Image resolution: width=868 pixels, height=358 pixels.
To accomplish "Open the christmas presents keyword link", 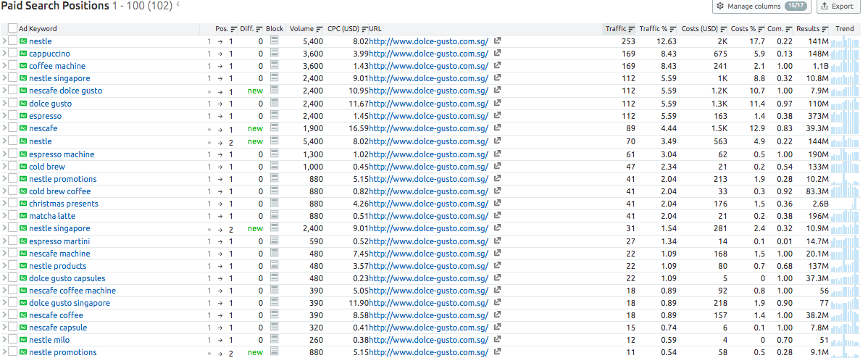I will pos(64,204).
